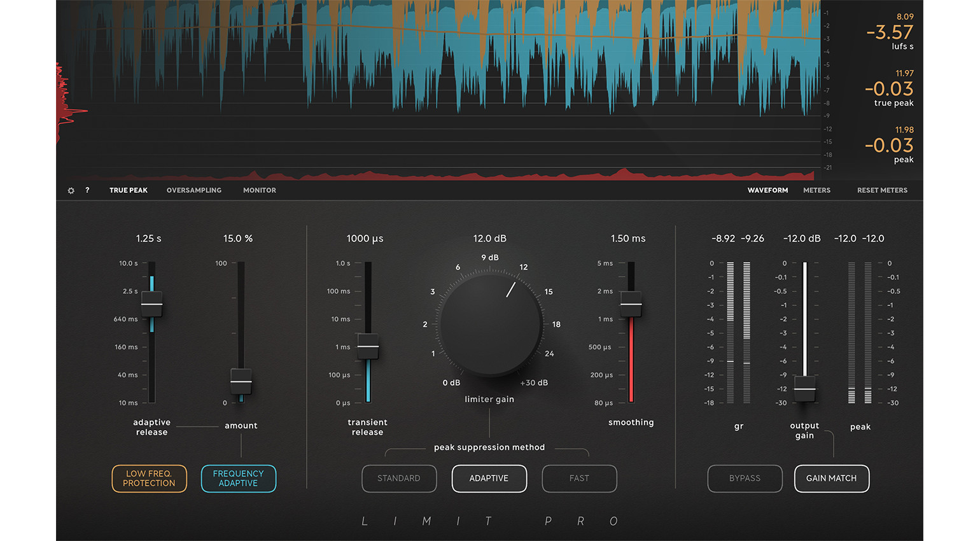This screenshot has height=541, width=980.
Task: Click the 1.25 s adaptive release value
Action: coord(148,239)
